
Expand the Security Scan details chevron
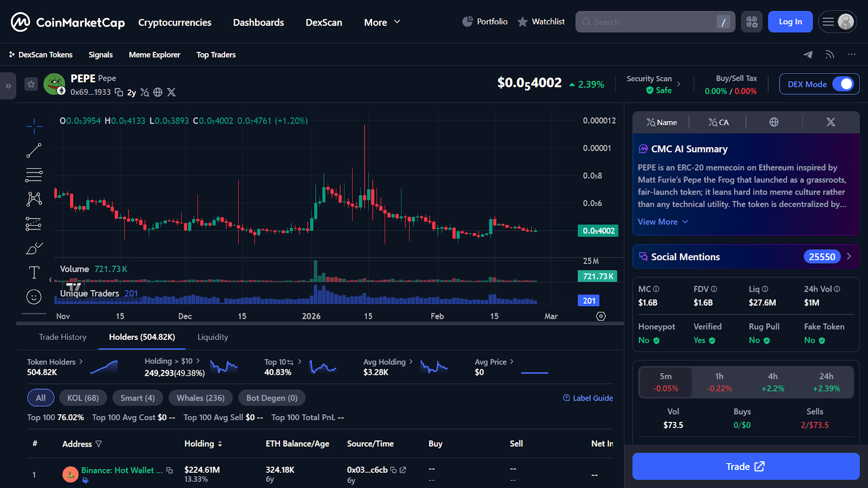pyautogui.click(x=679, y=85)
